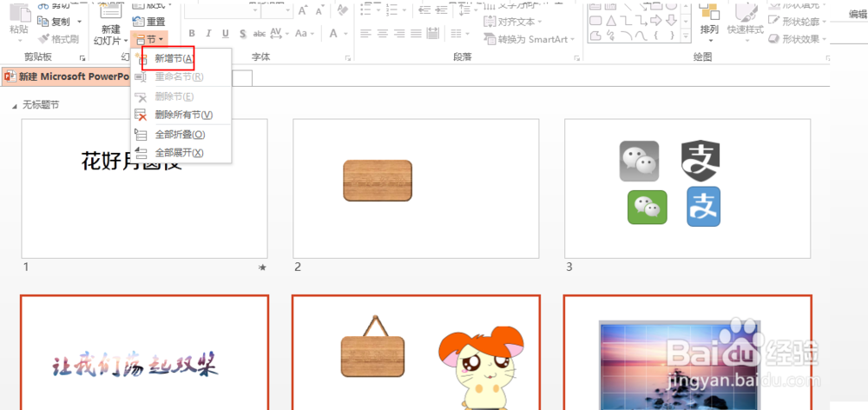Click the decrease font size icon
The height and width of the screenshot is (410, 868).
319,10
